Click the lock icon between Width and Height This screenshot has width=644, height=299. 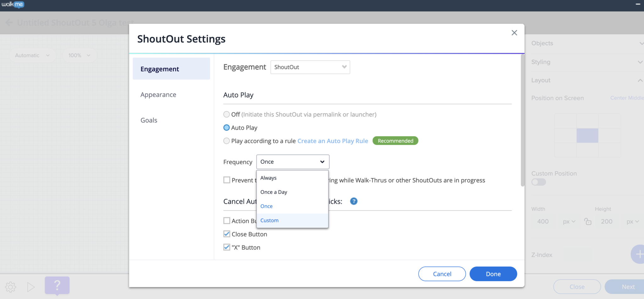point(588,221)
